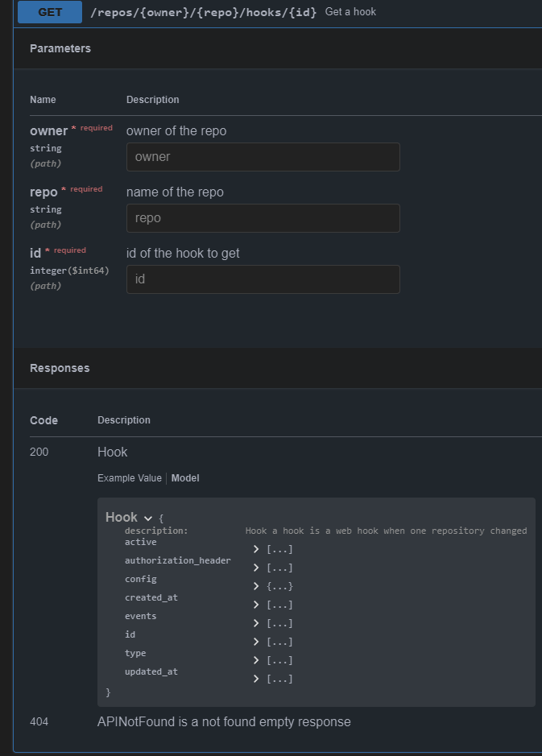This screenshot has height=756, width=542.
Task: Expand the created_at property chevron
Action: pos(256,605)
